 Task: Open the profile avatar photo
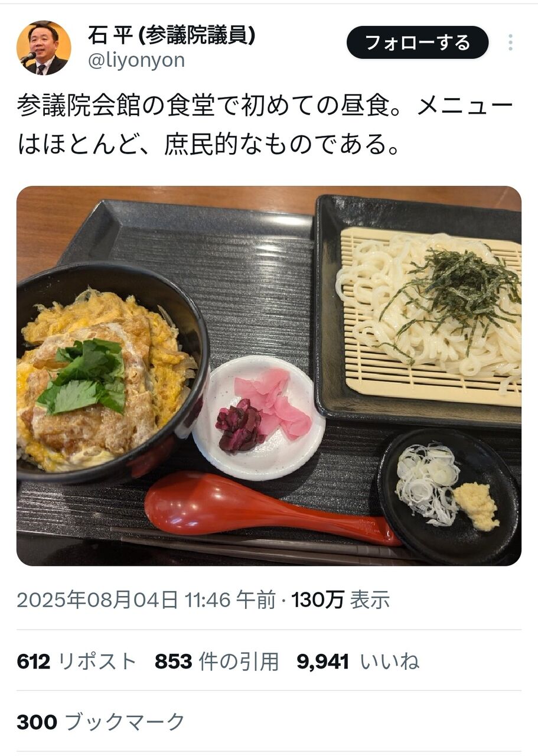click(44, 48)
